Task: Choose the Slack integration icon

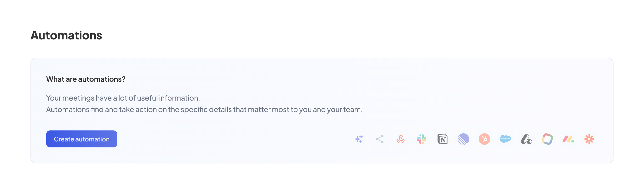Action: (x=422, y=139)
